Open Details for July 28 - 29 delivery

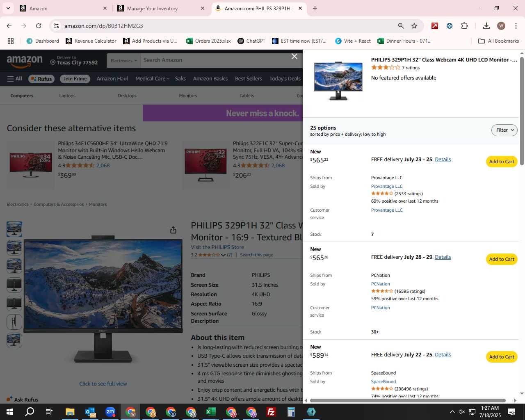tap(443, 257)
